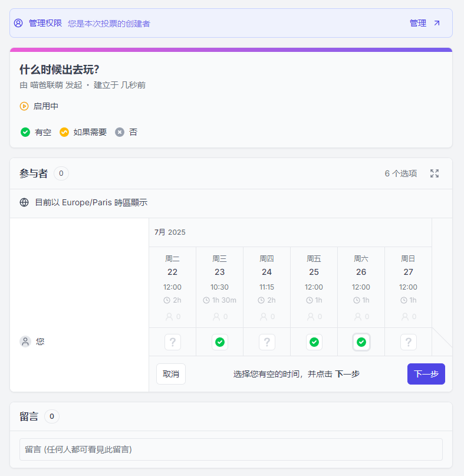Click the 您 participant avatar icon
Screen dimensions: 464x476
(x=25, y=342)
